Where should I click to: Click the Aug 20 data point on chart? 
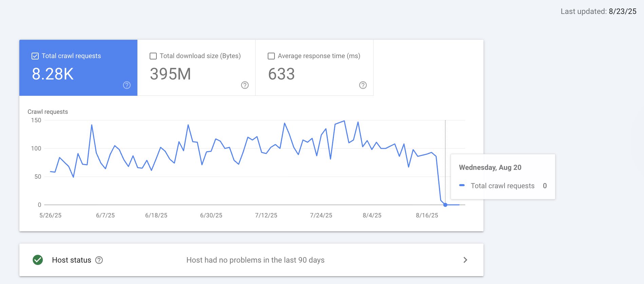pos(445,205)
